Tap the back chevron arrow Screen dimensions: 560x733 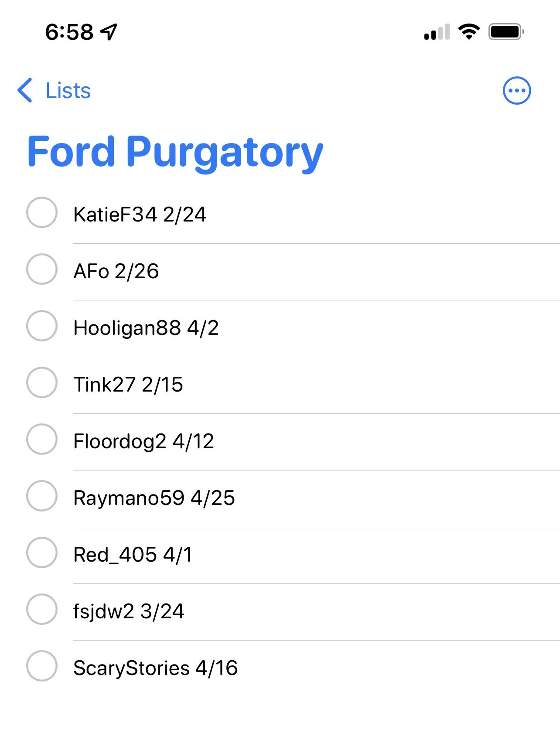point(25,90)
